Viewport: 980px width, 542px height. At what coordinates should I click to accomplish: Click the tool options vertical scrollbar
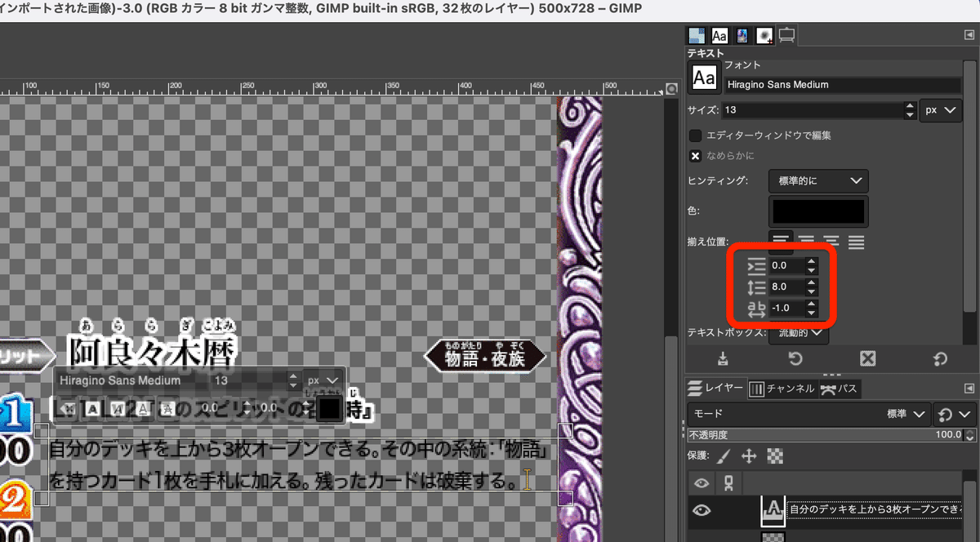[x=970, y=188]
